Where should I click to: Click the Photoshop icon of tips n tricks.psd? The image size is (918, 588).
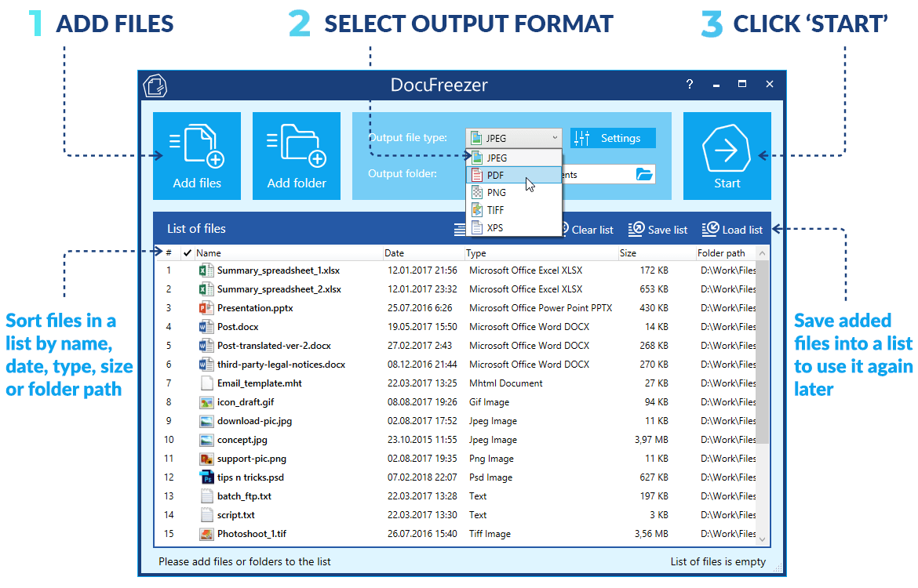206,477
